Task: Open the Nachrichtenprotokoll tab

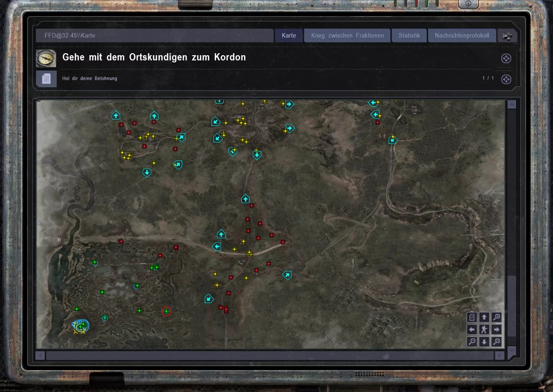Action: [x=462, y=36]
